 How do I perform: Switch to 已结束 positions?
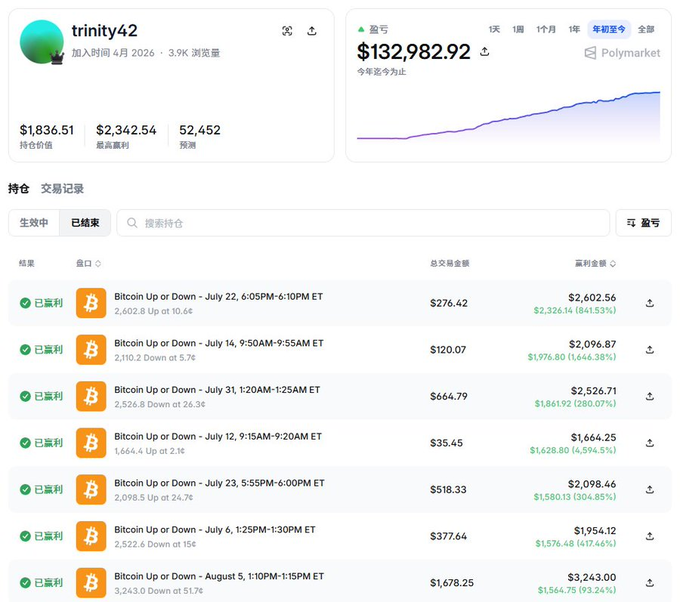click(x=85, y=222)
